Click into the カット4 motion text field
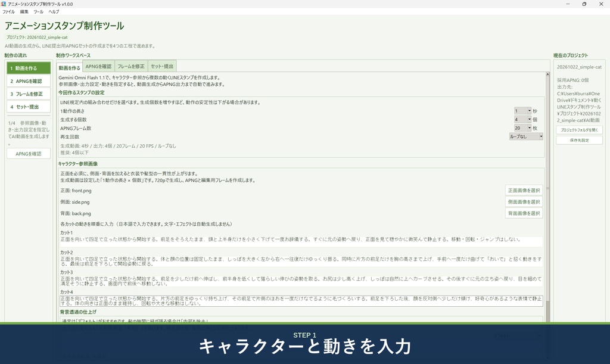This screenshot has width=610, height=364. click(x=301, y=301)
